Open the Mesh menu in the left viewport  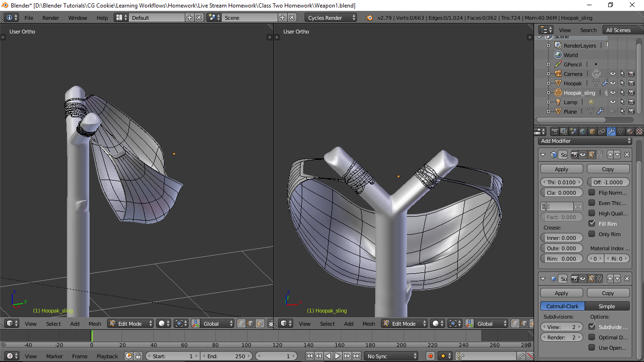[x=95, y=324]
